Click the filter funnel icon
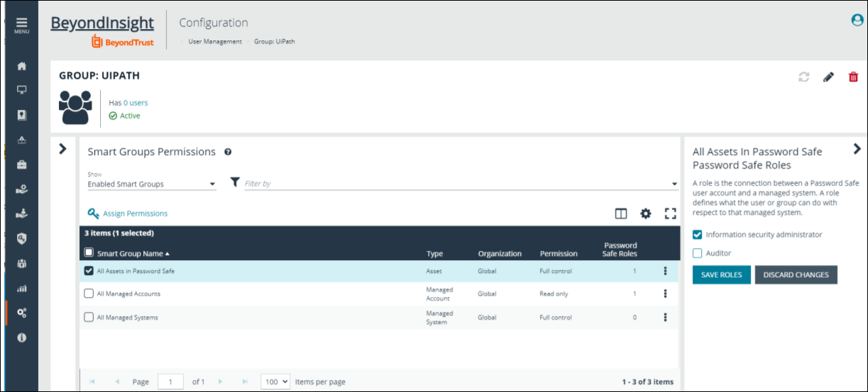This screenshot has width=868, height=392. coord(235,182)
